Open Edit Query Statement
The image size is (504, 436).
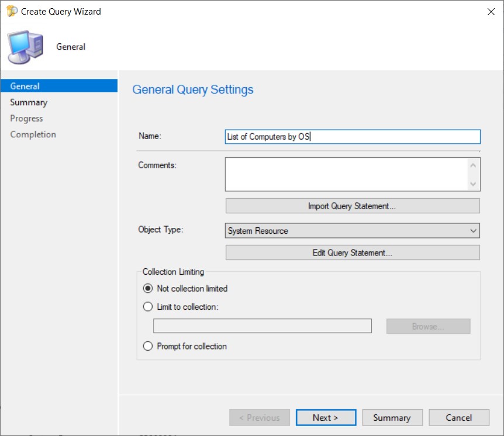tap(352, 252)
